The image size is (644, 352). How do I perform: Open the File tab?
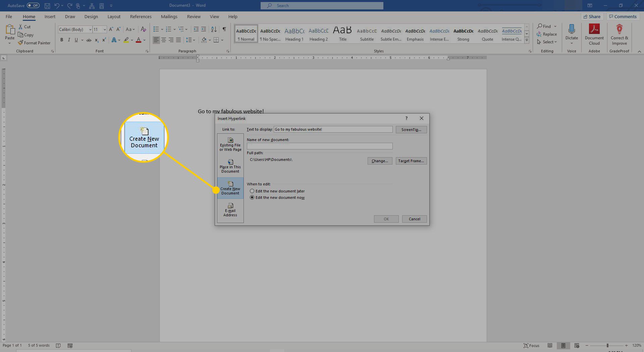(9, 16)
